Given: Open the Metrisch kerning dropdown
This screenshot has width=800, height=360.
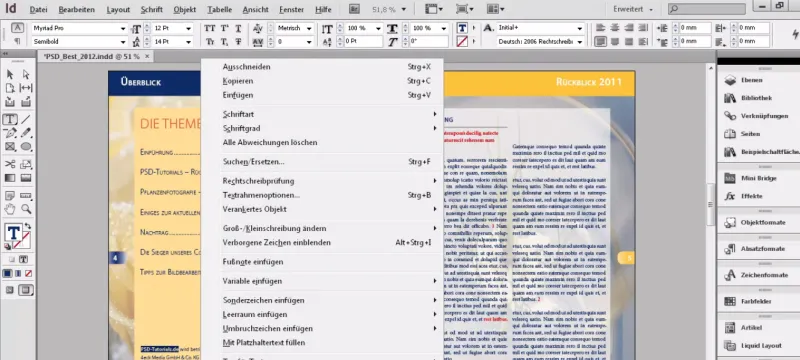Looking at the screenshot, I should point(309,29).
